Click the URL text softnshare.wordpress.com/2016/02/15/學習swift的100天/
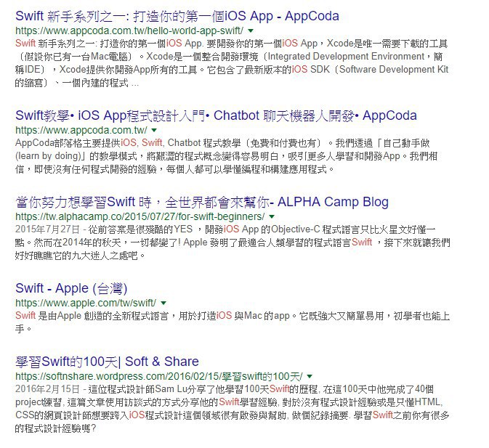Screen dimensions: 489x448 [159, 376]
